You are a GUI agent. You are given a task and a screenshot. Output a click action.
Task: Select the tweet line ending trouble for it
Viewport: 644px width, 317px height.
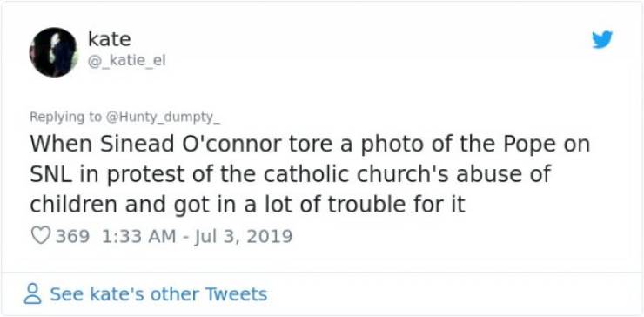click(x=247, y=205)
